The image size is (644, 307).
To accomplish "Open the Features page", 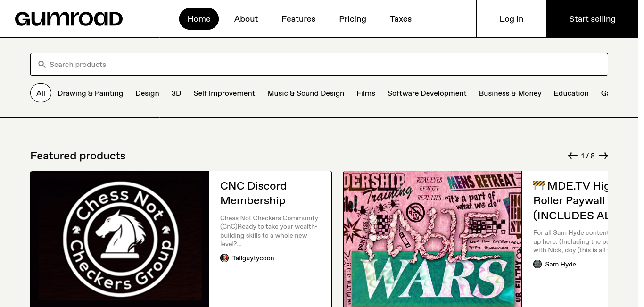I will pyautogui.click(x=298, y=19).
